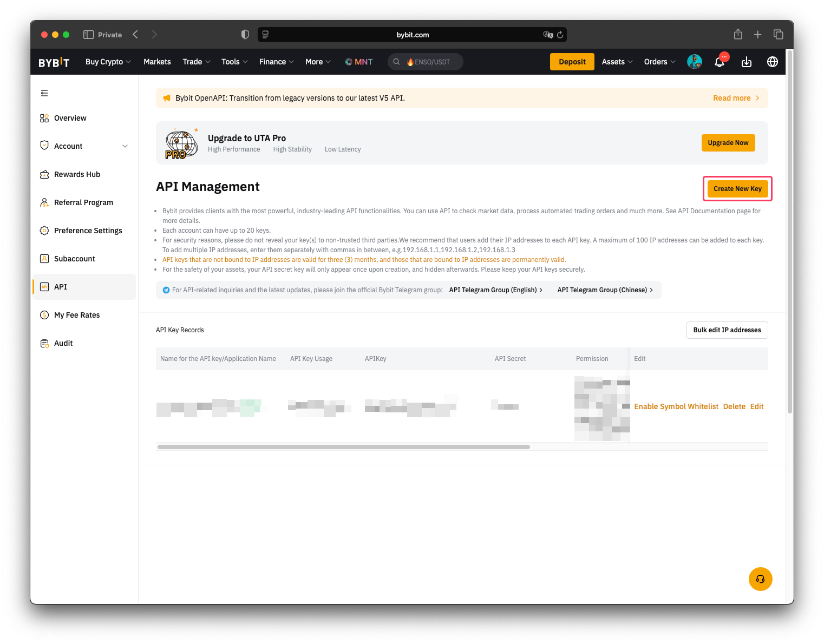The image size is (824, 644).
Task: Open the Assets dropdown
Action: (x=616, y=62)
